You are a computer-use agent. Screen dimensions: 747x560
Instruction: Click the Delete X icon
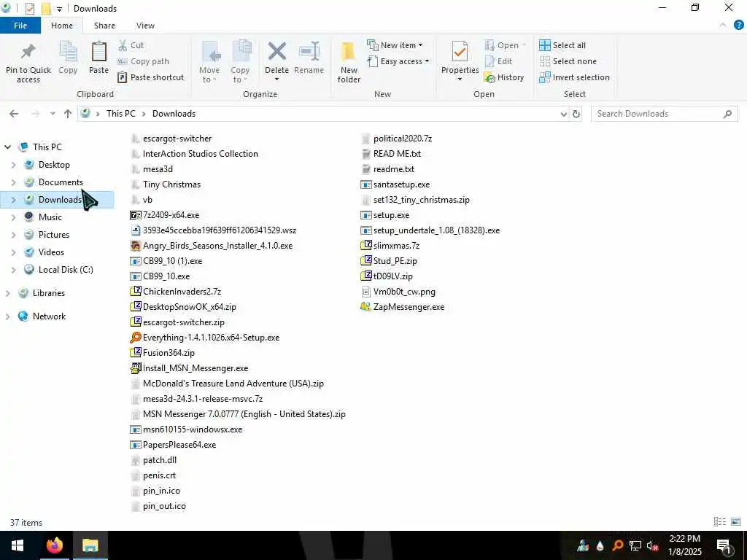276,52
